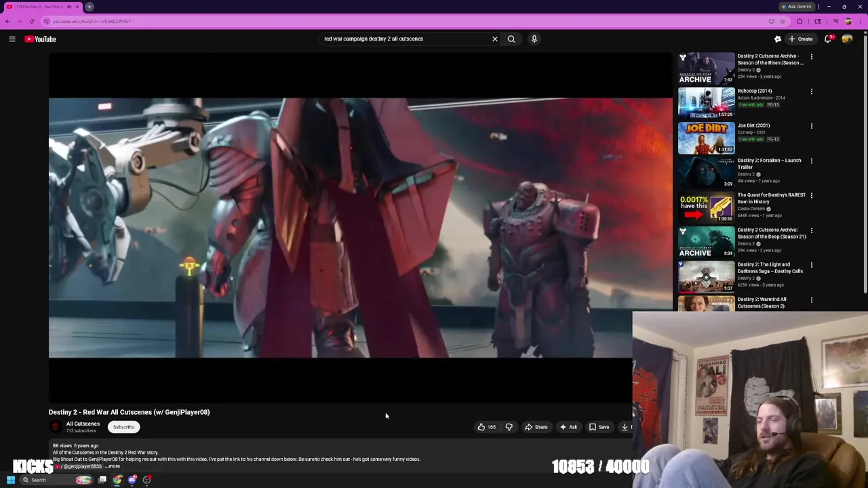The width and height of the screenshot is (868, 488).
Task: Open Destiny 2: Forsaken Launch Trailer title
Action: click(x=769, y=163)
